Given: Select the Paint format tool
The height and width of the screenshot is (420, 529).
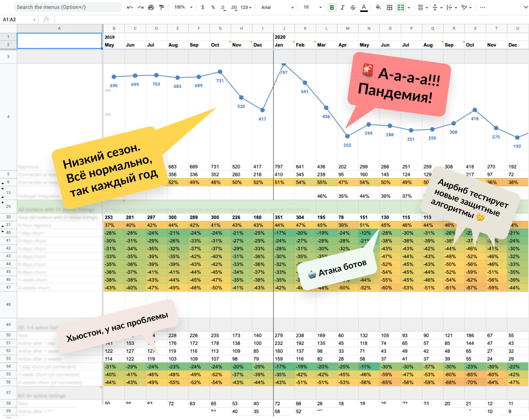Looking at the screenshot, I should (x=162, y=7).
